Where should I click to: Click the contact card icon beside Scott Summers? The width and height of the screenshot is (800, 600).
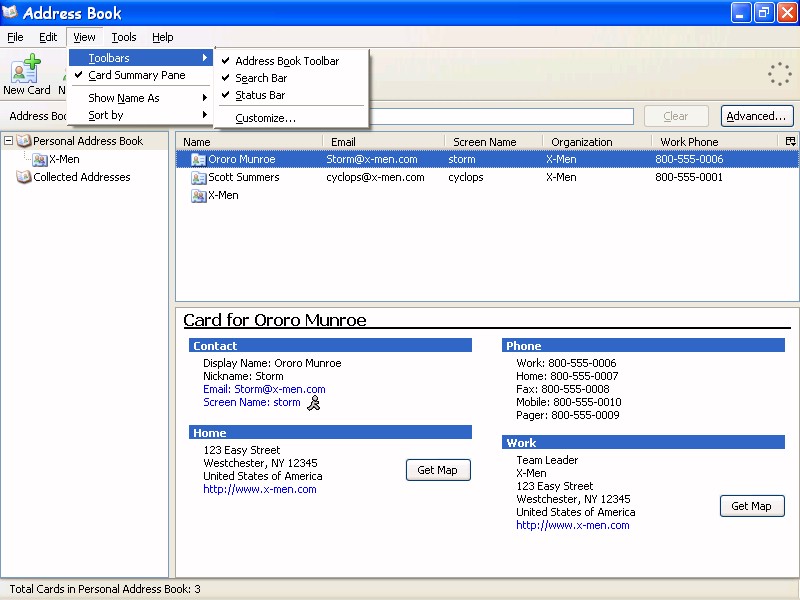click(198, 178)
